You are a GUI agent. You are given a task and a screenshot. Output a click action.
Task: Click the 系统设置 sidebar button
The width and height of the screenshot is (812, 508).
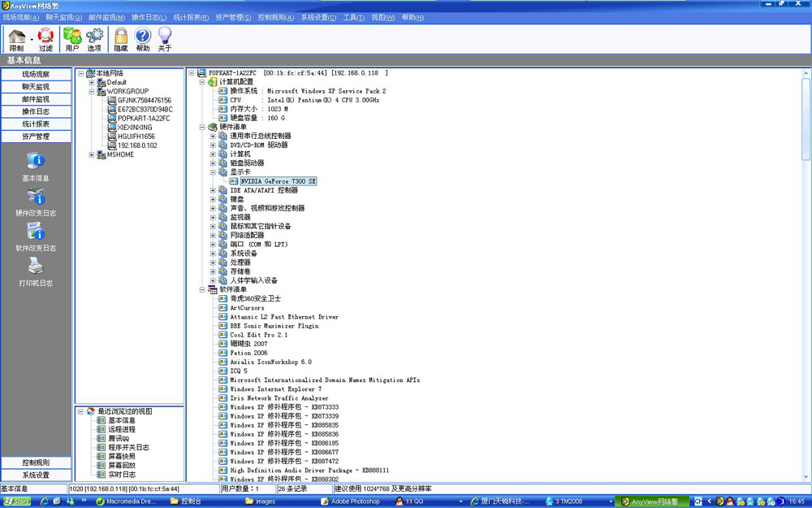click(x=36, y=475)
